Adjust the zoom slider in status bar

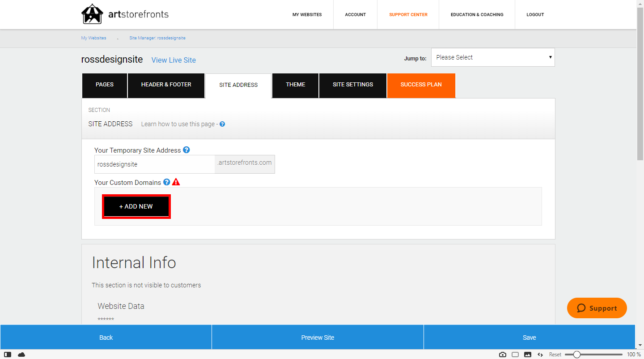point(593,355)
